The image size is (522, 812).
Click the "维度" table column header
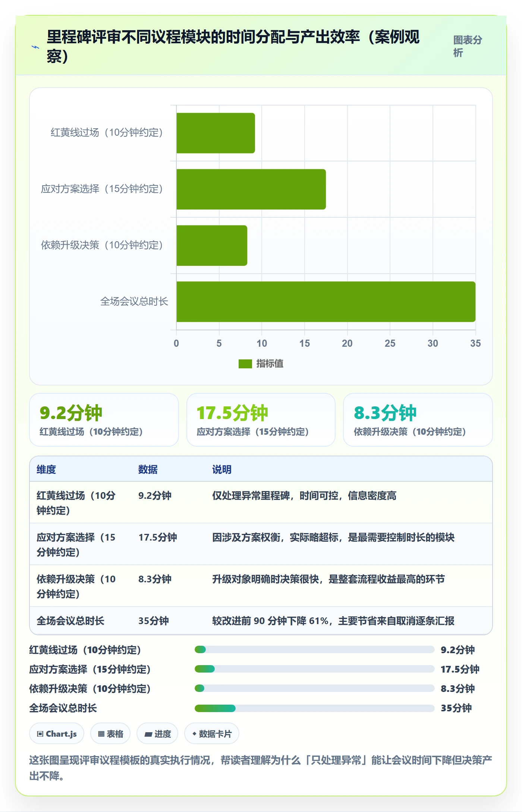(x=46, y=469)
